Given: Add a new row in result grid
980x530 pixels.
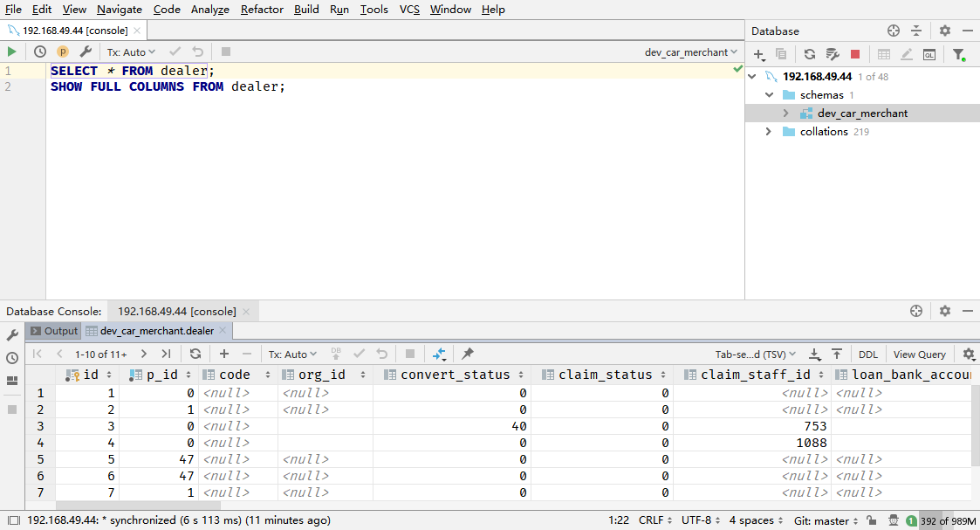Looking at the screenshot, I should [x=224, y=354].
